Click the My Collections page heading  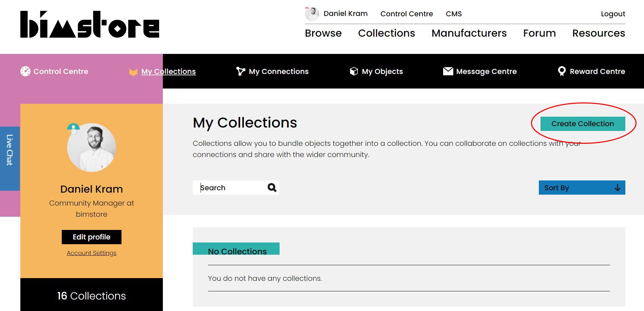(x=245, y=123)
